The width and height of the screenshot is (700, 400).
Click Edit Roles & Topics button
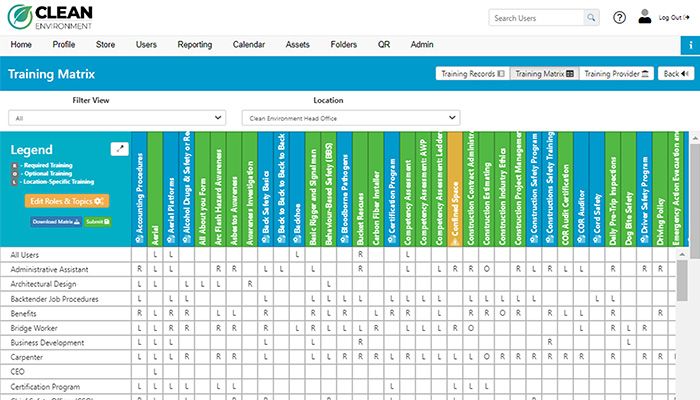point(67,201)
